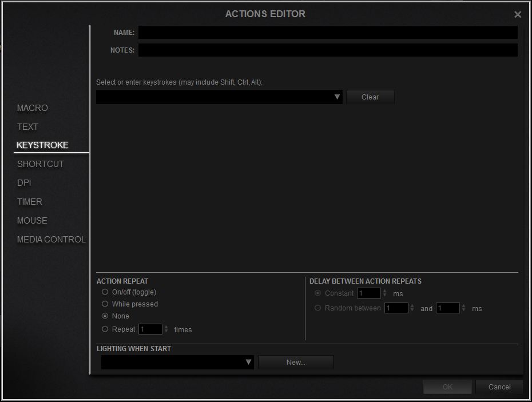Adjust Random between second value stepper
532x402 pixels.
click(x=463, y=308)
